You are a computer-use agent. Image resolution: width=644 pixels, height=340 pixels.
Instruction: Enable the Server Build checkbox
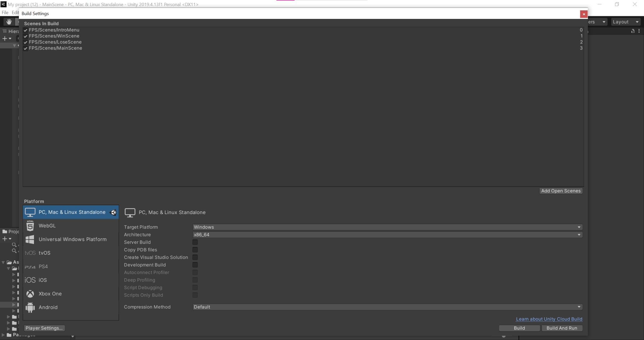pyautogui.click(x=195, y=242)
